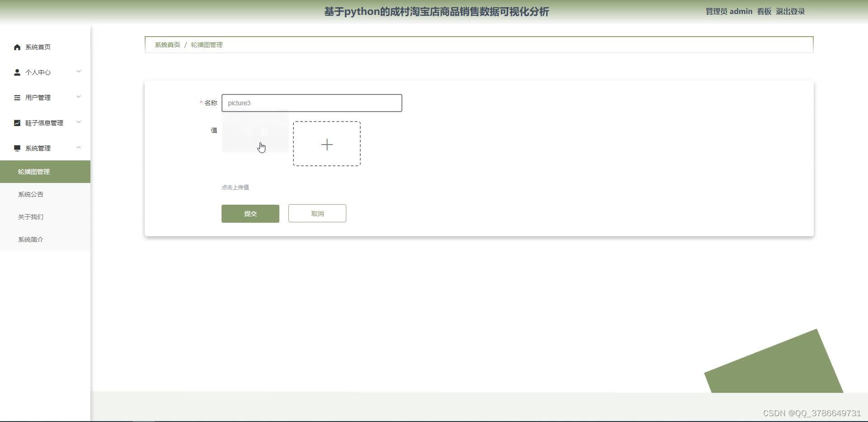Image resolution: width=868 pixels, height=422 pixels.
Task: Click the plus icon to upload image
Action: (327, 145)
